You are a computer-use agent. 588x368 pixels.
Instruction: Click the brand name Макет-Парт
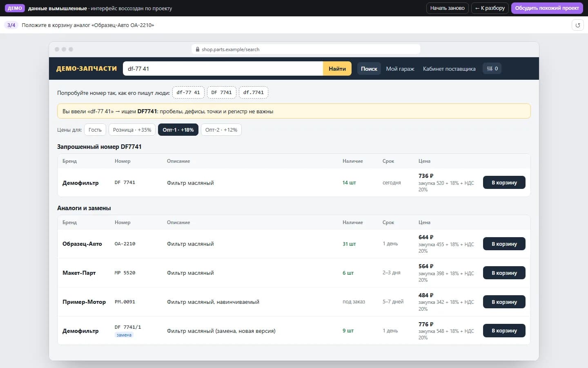(x=79, y=273)
